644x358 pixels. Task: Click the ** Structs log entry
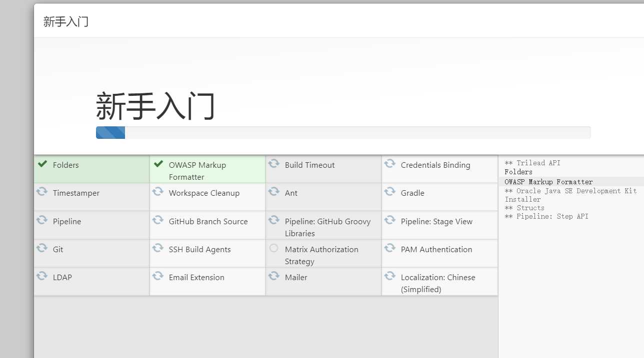point(524,208)
